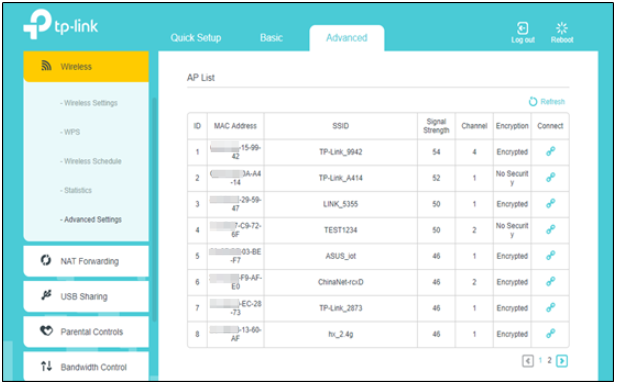Select the hx_2.4g SSID cell

tap(340, 334)
